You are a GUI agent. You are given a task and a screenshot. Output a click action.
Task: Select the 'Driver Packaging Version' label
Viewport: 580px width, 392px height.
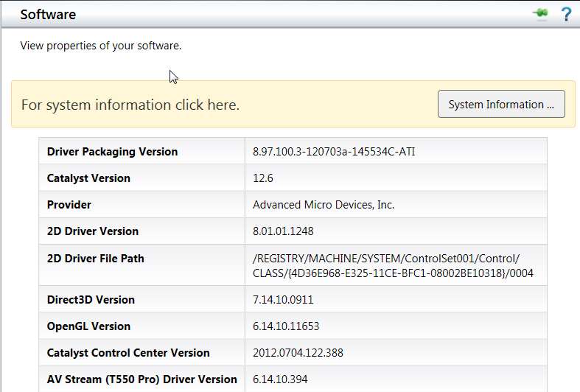112,152
